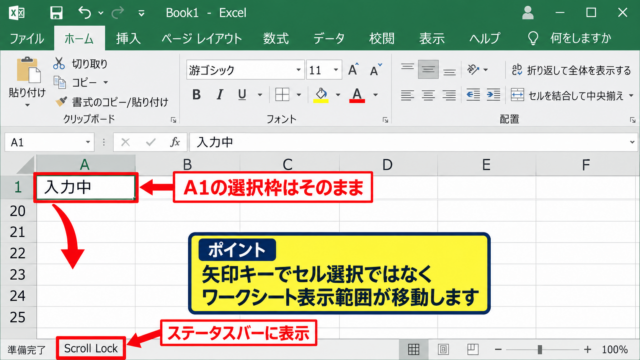Image resolution: width=640 pixels, height=360 pixels.
Task: Switch to Page Layout view icon
Action: coord(443,349)
